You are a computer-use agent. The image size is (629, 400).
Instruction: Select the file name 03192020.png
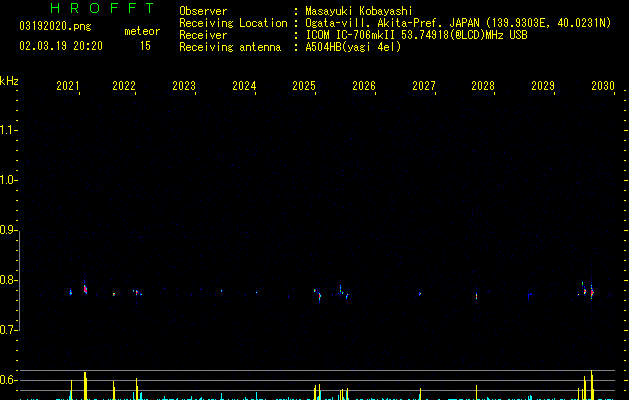point(55,26)
